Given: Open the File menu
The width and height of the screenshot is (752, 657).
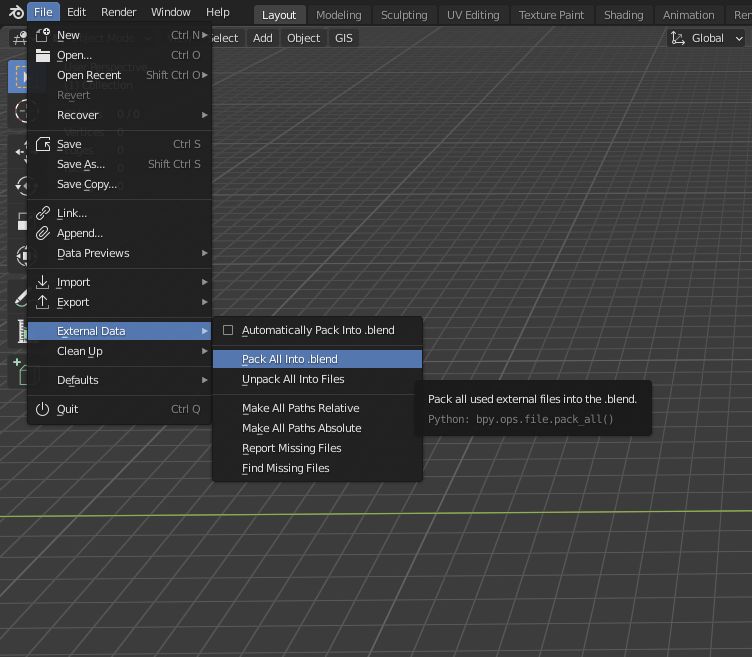Looking at the screenshot, I should pos(43,12).
